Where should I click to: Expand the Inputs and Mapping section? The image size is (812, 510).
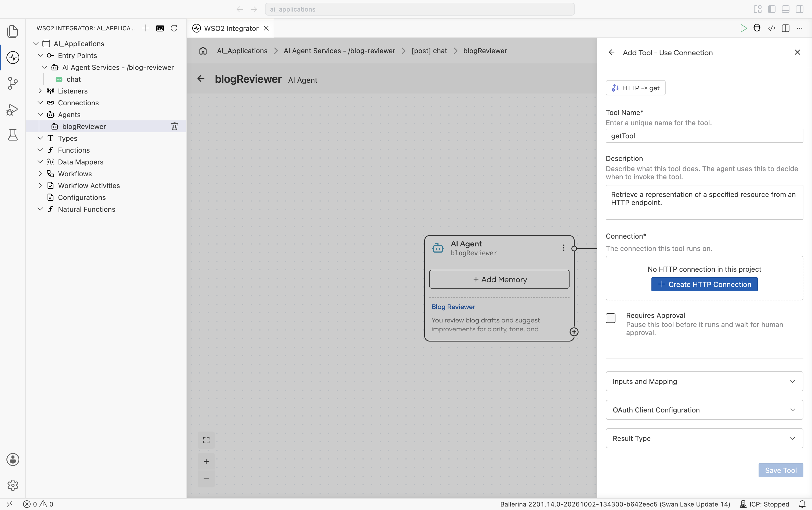[x=704, y=381]
